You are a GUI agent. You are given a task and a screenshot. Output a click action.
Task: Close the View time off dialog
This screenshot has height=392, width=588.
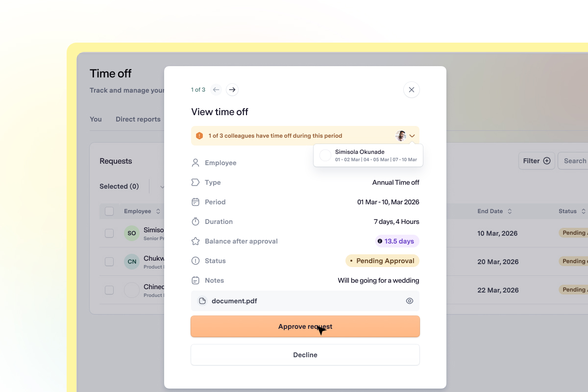pyautogui.click(x=412, y=90)
